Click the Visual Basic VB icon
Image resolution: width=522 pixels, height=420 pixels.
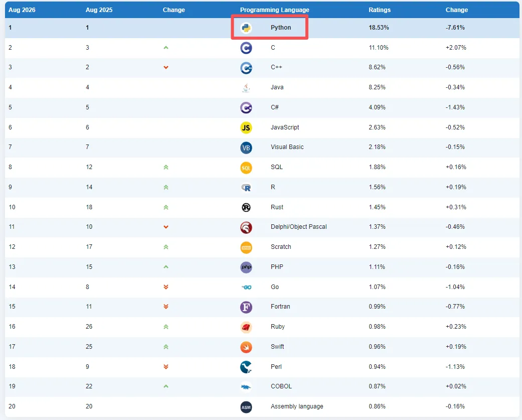point(246,148)
